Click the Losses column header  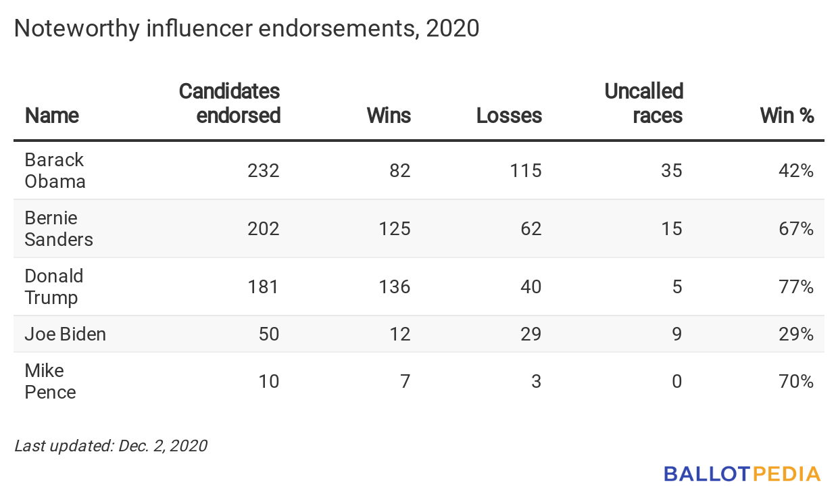509,116
